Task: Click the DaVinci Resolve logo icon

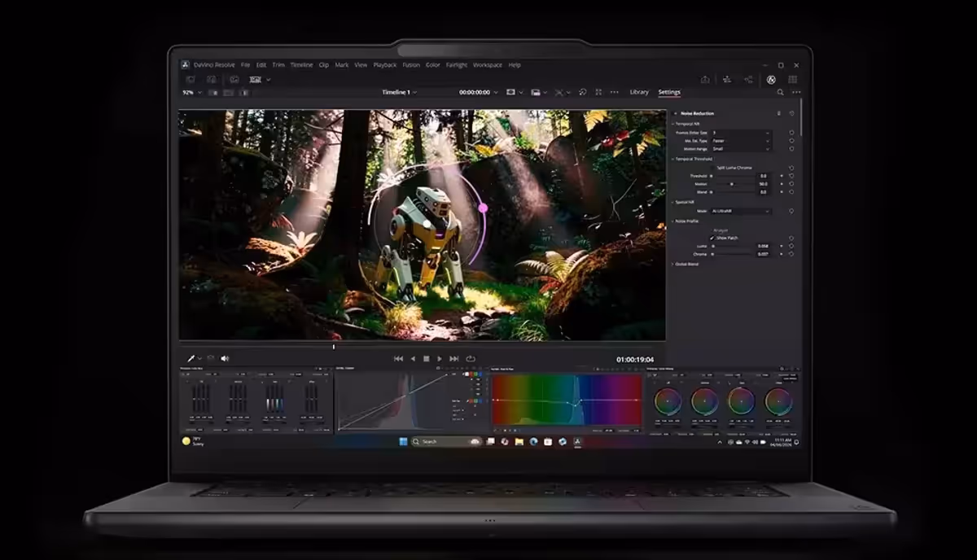Action: pyautogui.click(x=186, y=65)
